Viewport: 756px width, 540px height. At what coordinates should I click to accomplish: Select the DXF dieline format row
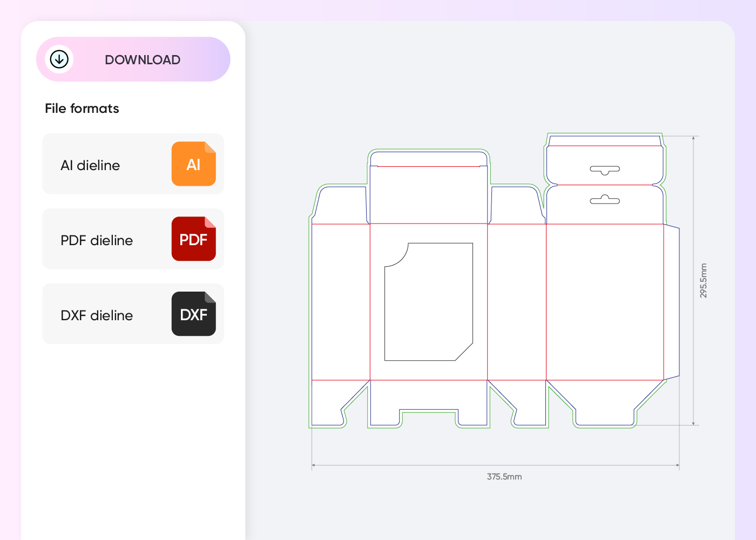coord(133,314)
